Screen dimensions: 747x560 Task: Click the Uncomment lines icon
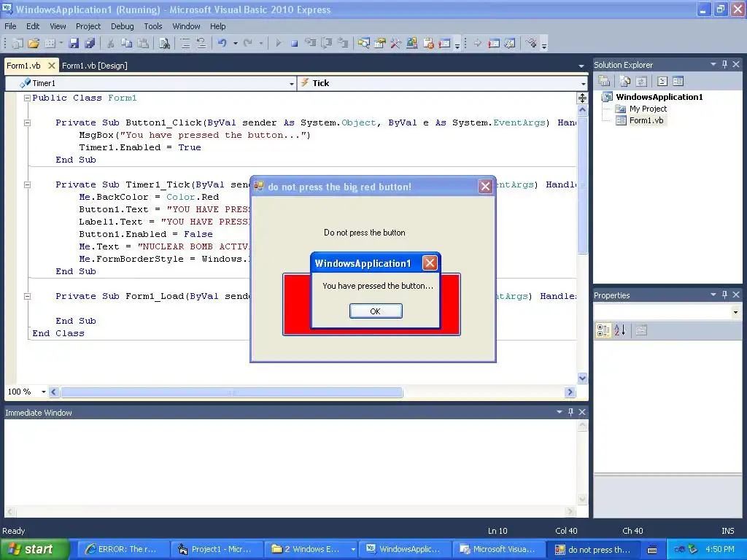pos(201,43)
